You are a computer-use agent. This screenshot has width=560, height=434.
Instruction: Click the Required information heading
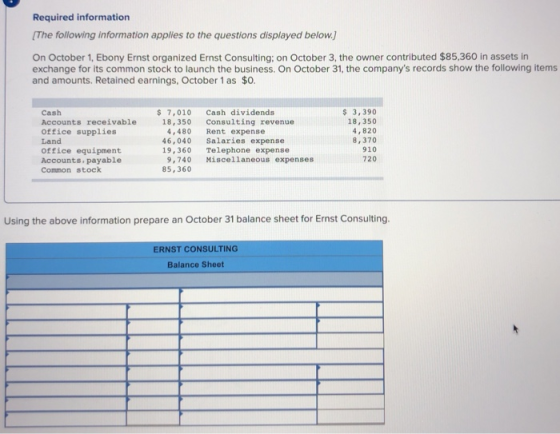pyautogui.click(x=81, y=17)
